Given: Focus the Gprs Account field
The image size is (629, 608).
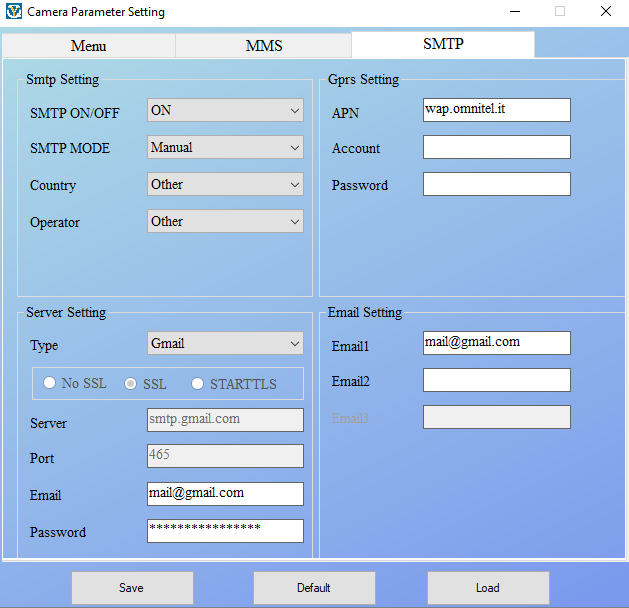Looking at the screenshot, I should click(x=496, y=147).
